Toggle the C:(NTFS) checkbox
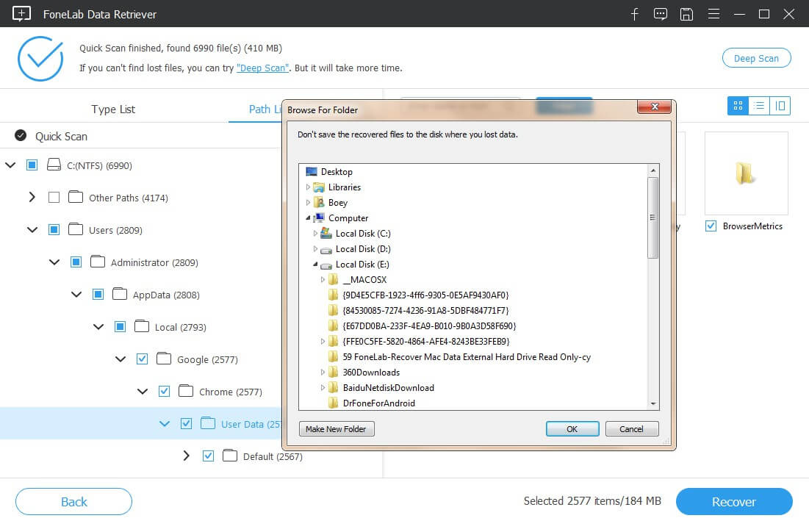The height and width of the screenshot is (532, 809). coord(32,165)
